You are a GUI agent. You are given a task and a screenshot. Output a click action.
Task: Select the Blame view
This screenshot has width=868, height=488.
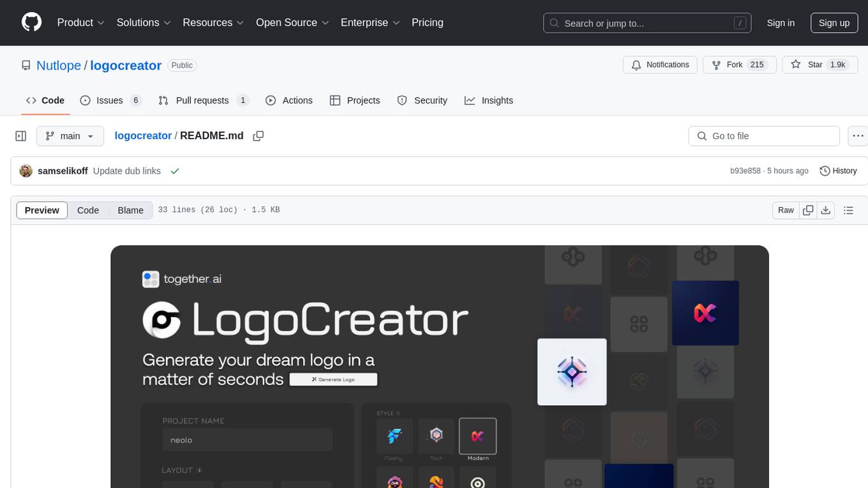(x=131, y=210)
